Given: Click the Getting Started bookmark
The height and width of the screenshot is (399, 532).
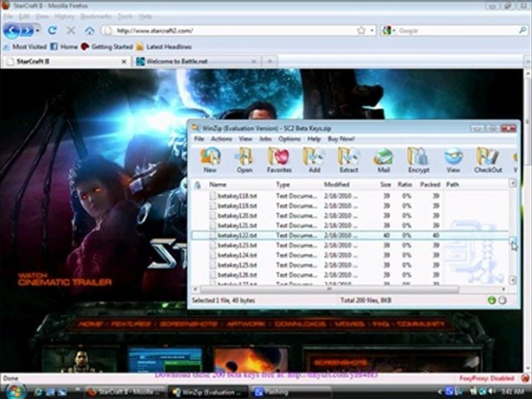Looking at the screenshot, I should (106, 47).
